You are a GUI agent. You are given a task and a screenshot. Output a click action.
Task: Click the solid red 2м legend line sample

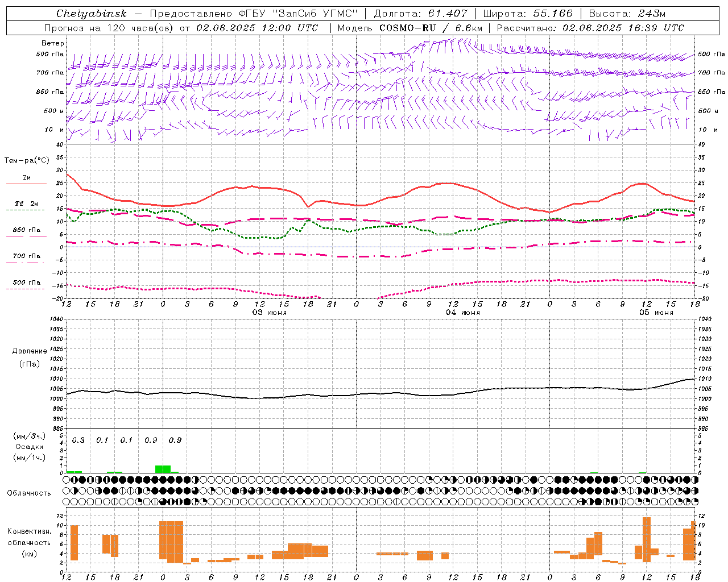[27, 184]
